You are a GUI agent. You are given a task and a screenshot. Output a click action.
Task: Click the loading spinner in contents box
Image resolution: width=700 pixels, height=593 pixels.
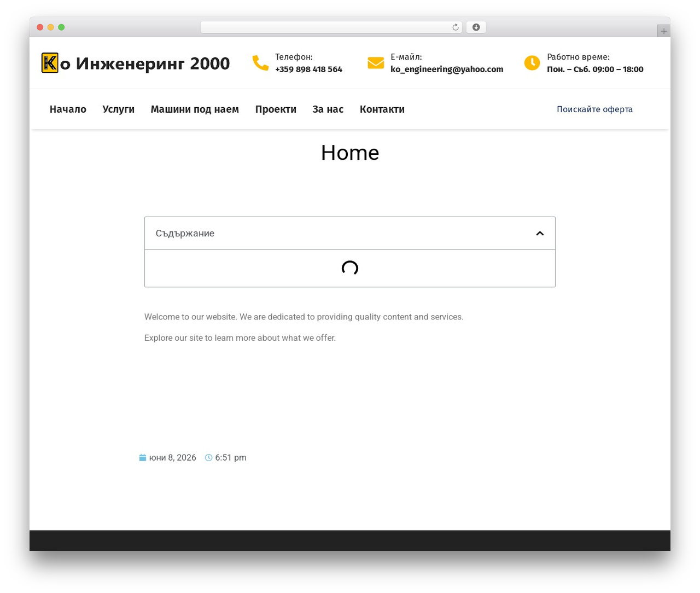[x=350, y=268]
